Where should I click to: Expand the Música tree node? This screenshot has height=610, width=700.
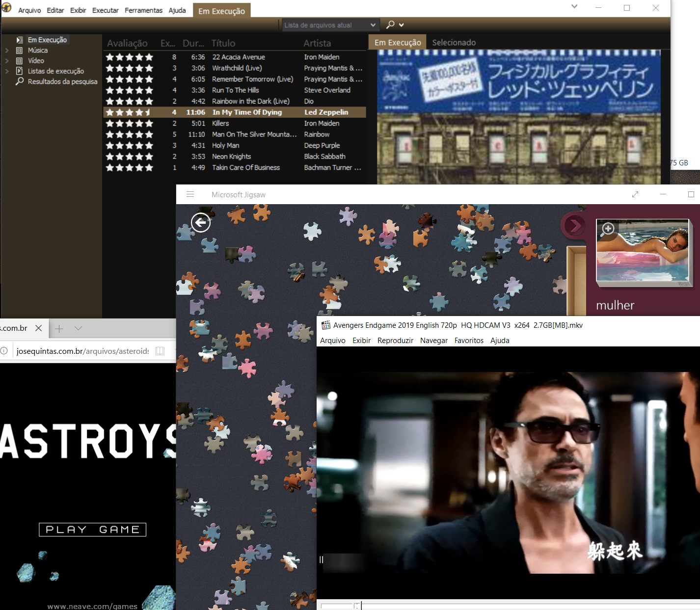pyautogui.click(x=7, y=50)
